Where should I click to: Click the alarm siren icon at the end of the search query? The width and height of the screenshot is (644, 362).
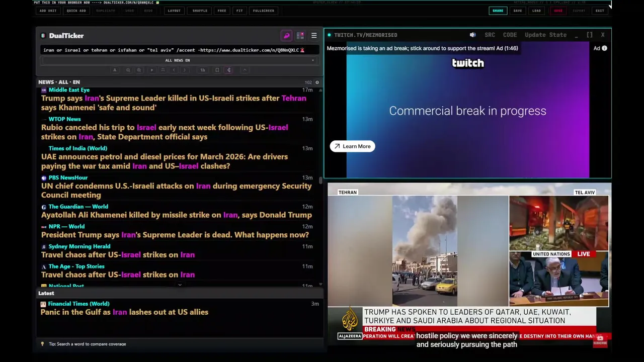point(302,50)
